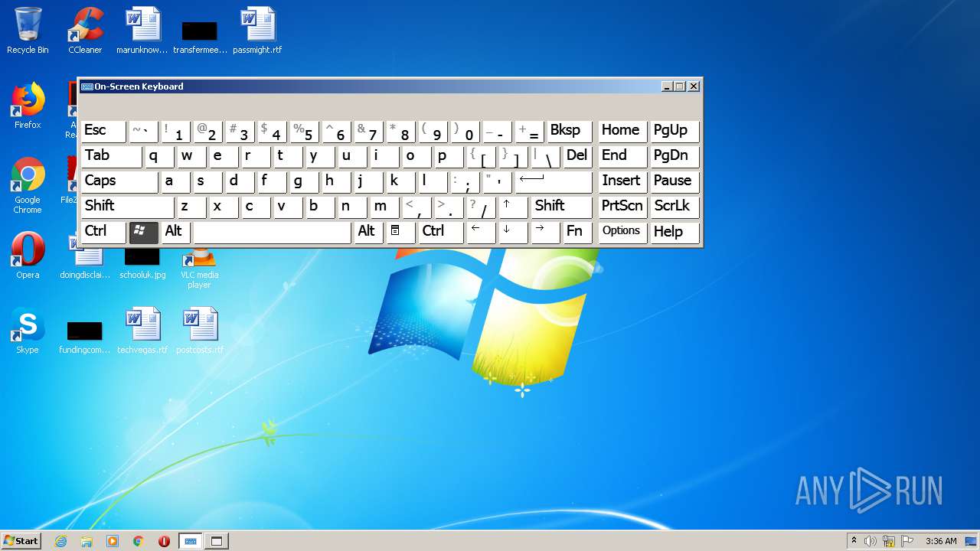This screenshot has width=980, height=551.
Task: Click the system clock showing 3:36 AM
Action: point(941,541)
